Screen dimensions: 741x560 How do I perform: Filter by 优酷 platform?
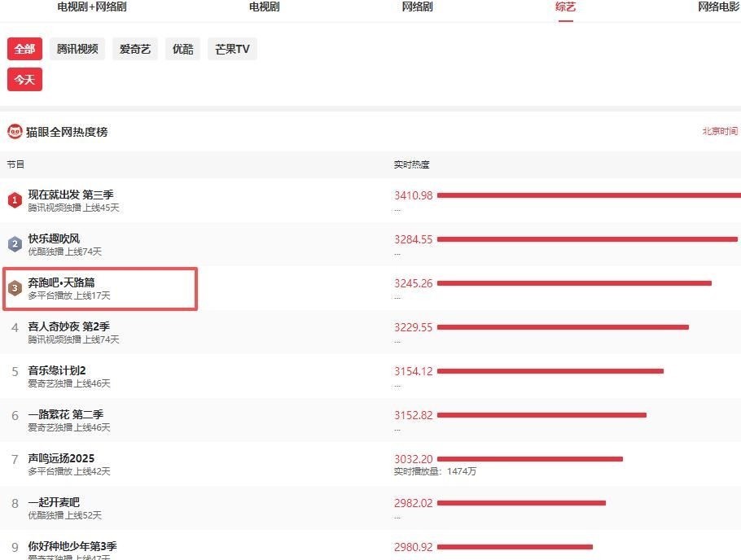click(182, 49)
